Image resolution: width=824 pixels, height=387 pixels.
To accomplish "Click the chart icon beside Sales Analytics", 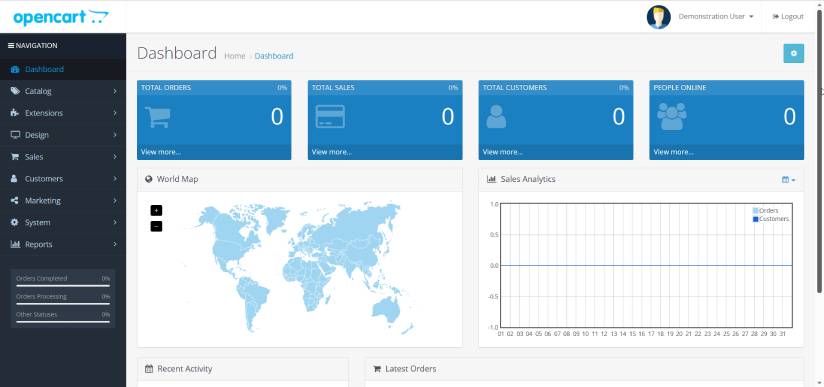I will point(491,179).
